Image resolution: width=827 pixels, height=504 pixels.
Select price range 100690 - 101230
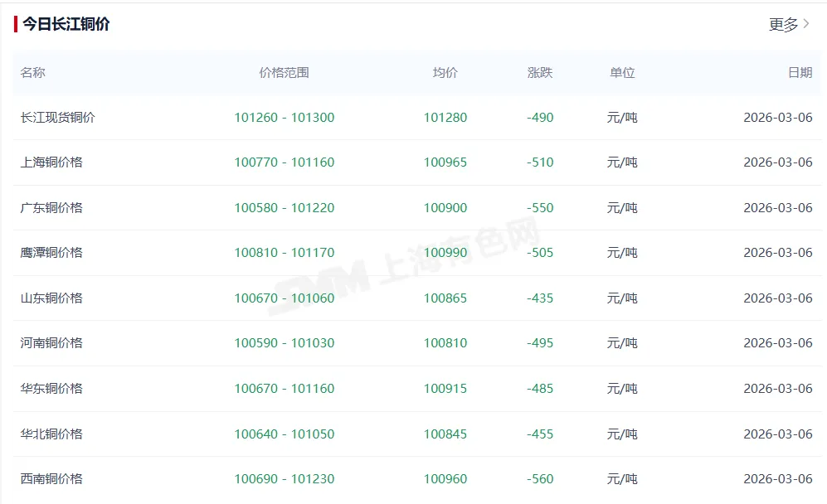click(285, 478)
